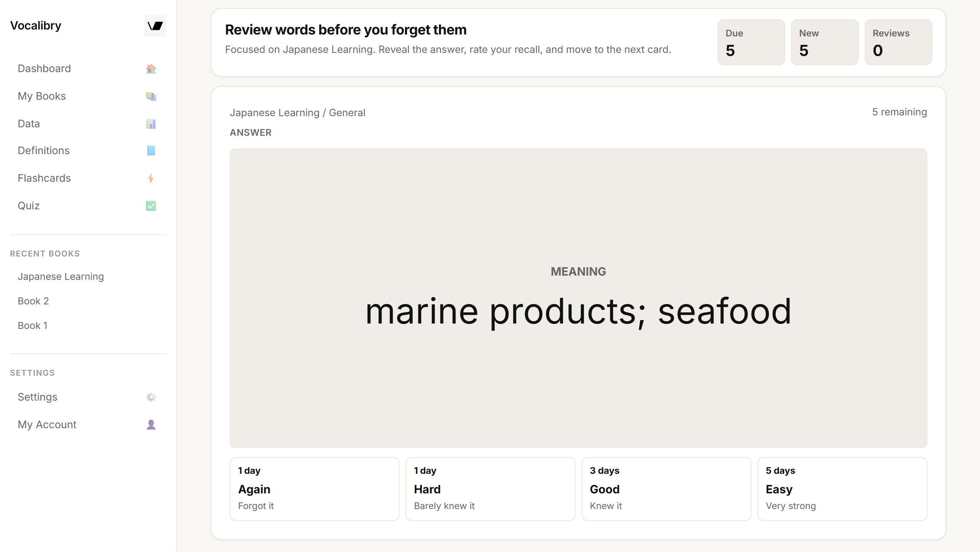980x552 pixels.
Task: Click the Vocalibry logo icon
Action: click(x=155, y=26)
